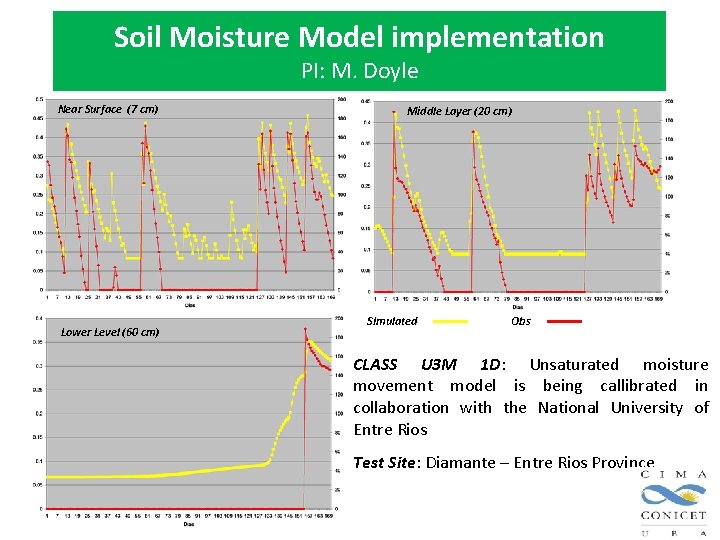Click the CIMA CONICET logo
Image resolution: width=720 pixels, height=540 pixels.
(674, 503)
